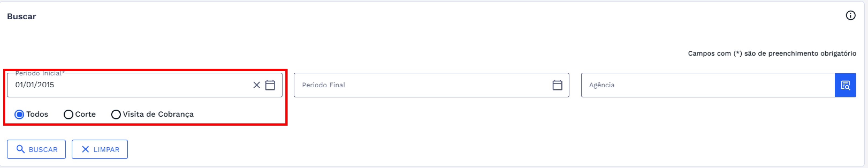Viewport: 868px width, 168px height.
Task: Click into the Agência input field
Action: [708, 85]
